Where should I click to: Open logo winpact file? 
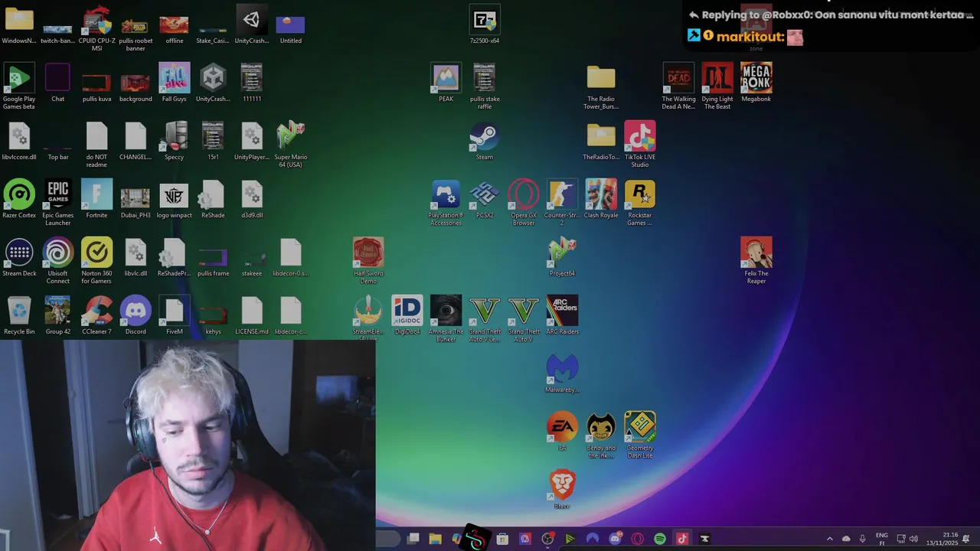[174, 201]
